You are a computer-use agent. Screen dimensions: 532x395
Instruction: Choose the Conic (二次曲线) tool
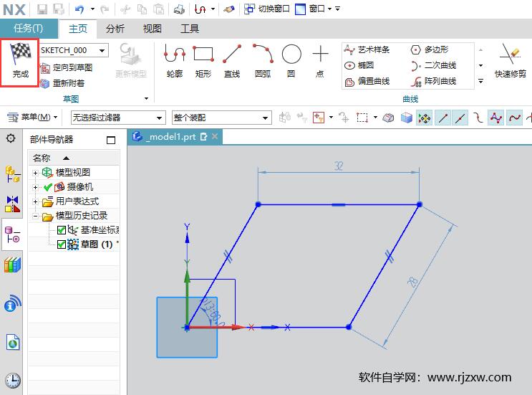[434, 65]
